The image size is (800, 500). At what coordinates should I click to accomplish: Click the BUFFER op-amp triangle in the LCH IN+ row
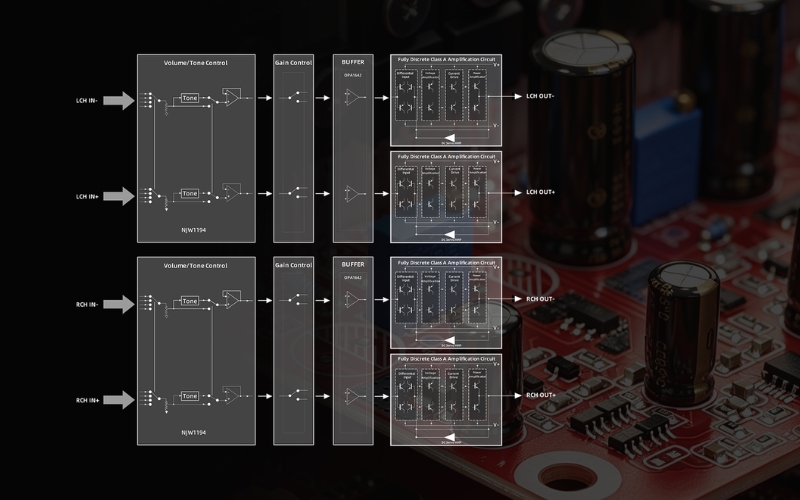(352, 193)
